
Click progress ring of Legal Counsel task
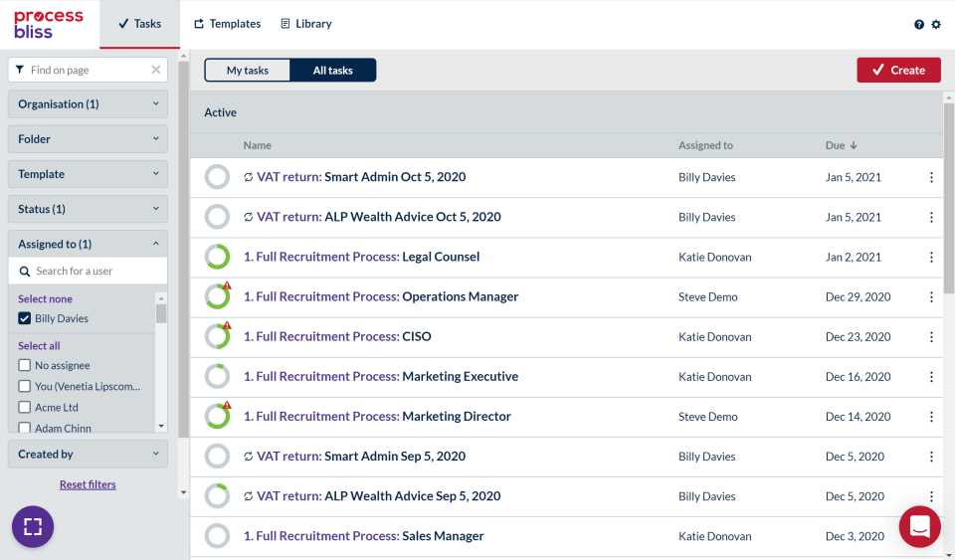217,257
